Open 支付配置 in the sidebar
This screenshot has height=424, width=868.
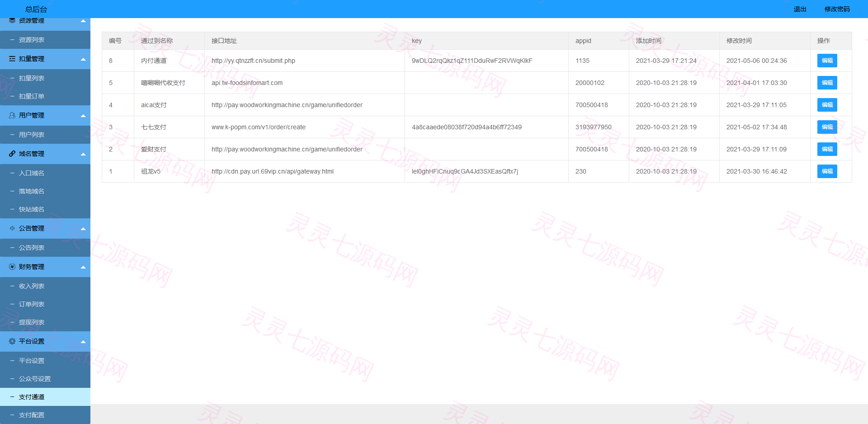[45, 415]
